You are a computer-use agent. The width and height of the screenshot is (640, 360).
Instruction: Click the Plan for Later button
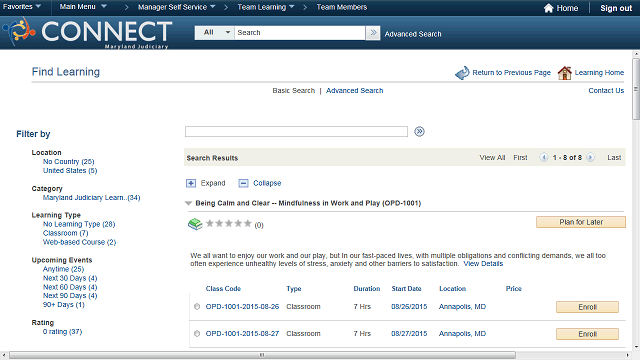(x=580, y=222)
